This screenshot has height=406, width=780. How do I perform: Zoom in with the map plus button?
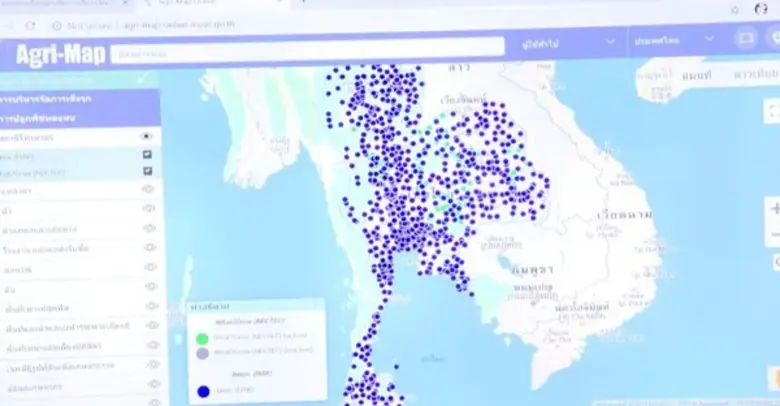pos(774,209)
